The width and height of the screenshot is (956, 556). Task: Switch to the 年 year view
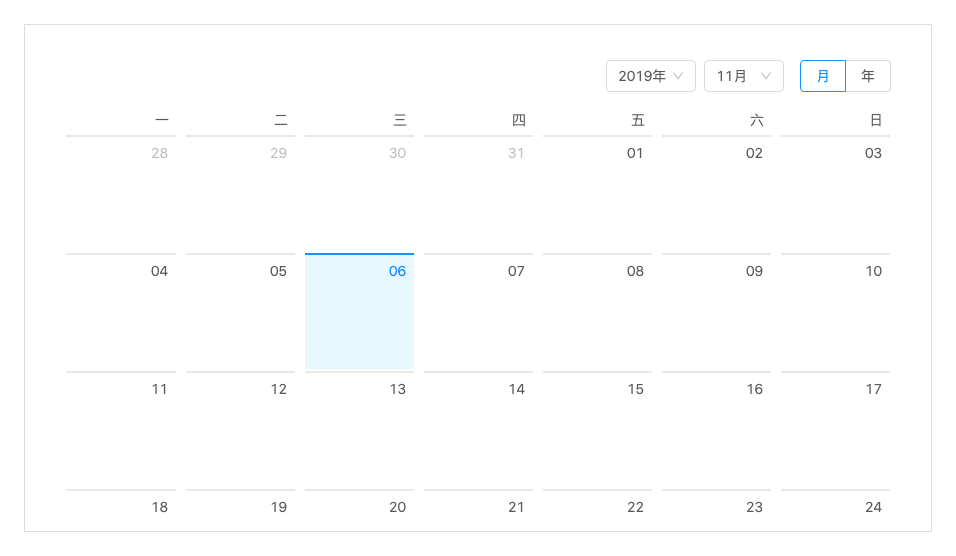tap(868, 76)
